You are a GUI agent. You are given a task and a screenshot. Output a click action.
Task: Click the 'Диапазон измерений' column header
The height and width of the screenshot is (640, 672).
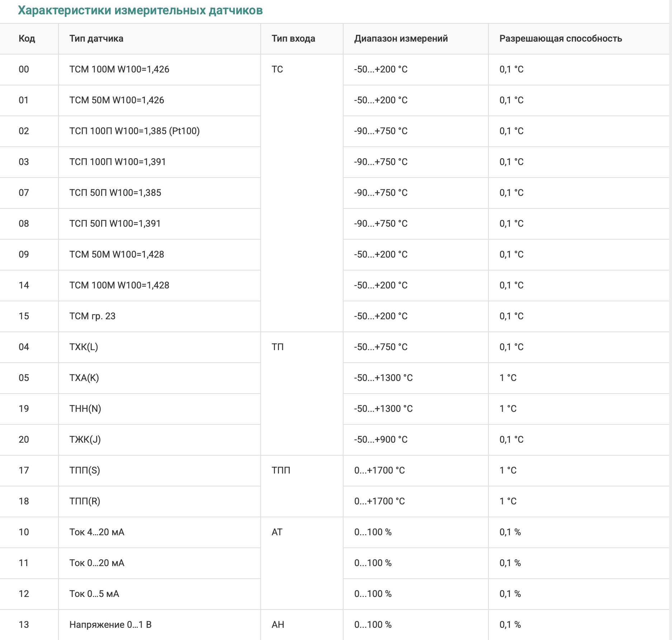pyautogui.click(x=401, y=39)
